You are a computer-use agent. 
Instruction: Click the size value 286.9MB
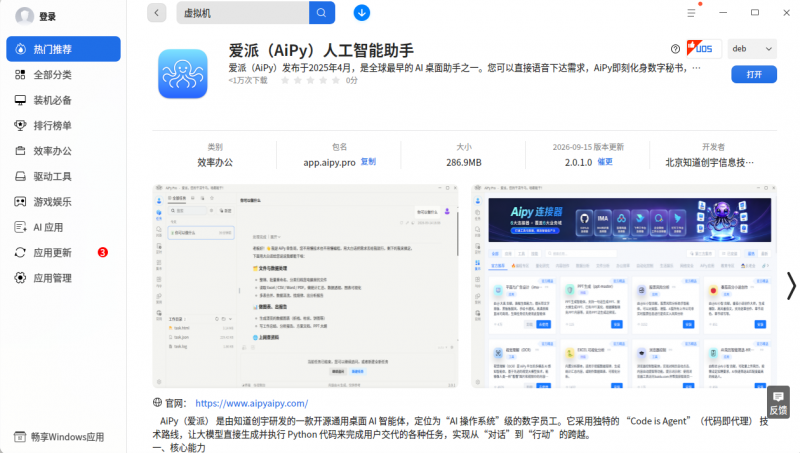[464, 163]
